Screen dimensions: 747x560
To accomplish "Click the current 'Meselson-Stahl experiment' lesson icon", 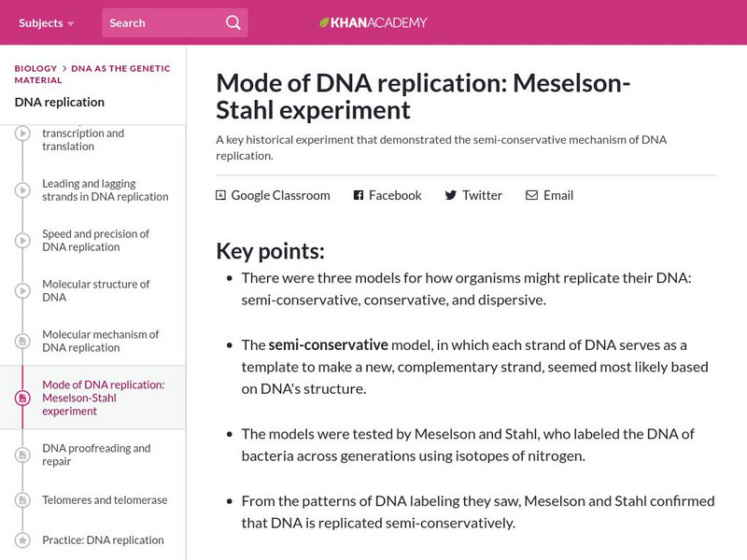I will point(21,398).
